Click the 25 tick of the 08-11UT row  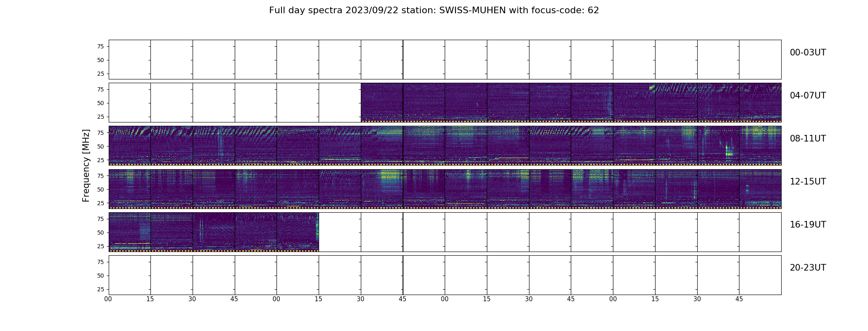100,160
